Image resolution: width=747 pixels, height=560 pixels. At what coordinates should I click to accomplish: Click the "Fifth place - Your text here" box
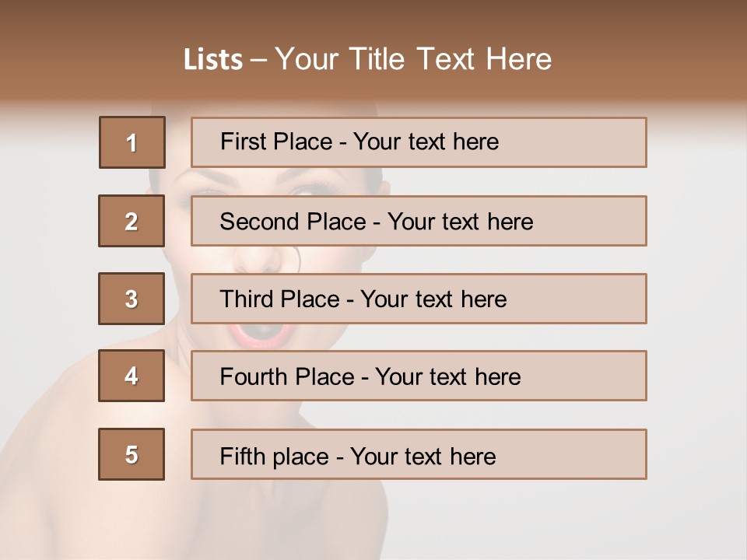tap(419, 454)
